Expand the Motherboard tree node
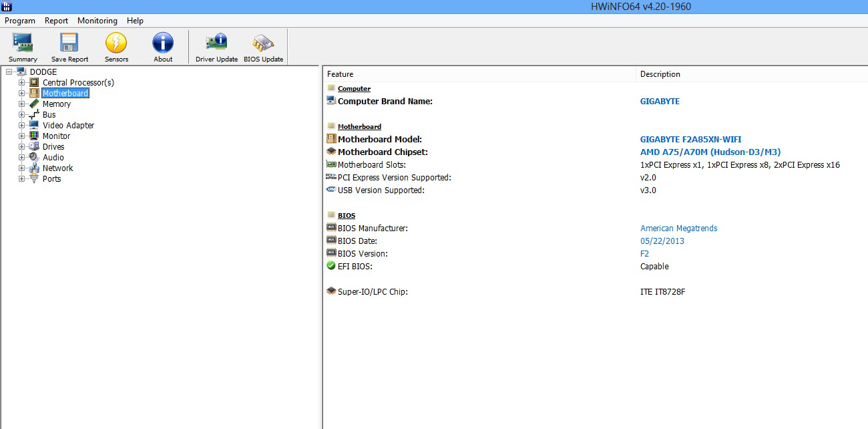Screen dimensions: 868x429 [22, 93]
